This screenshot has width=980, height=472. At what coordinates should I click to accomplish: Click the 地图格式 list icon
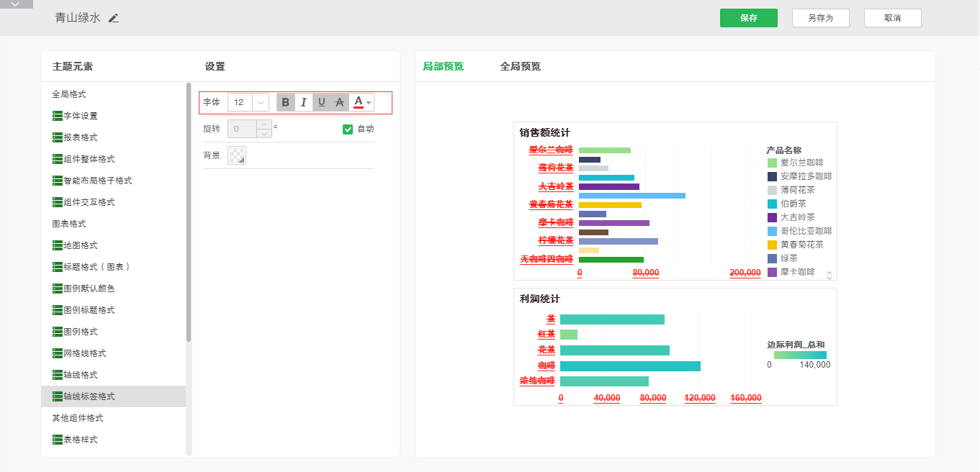point(58,245)
